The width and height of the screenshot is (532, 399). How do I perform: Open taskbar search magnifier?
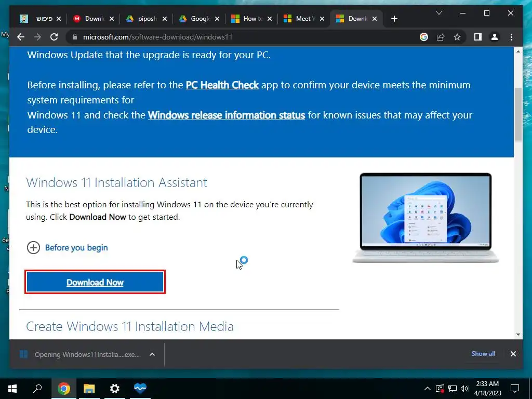pyautogui.click(x=37, y=388)
